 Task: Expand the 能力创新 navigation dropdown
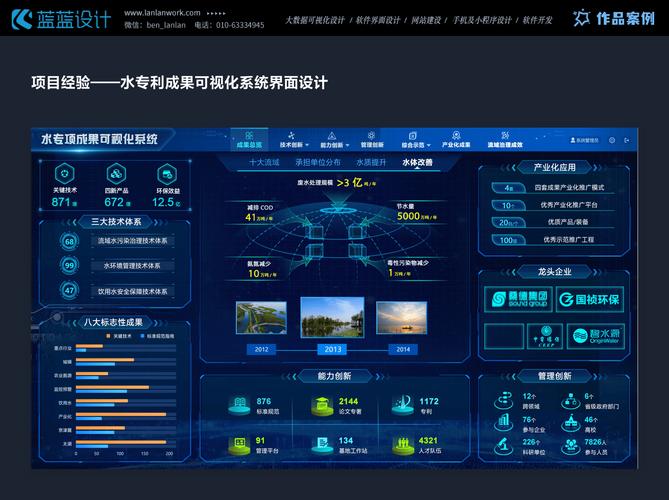(x=331, y=144)
